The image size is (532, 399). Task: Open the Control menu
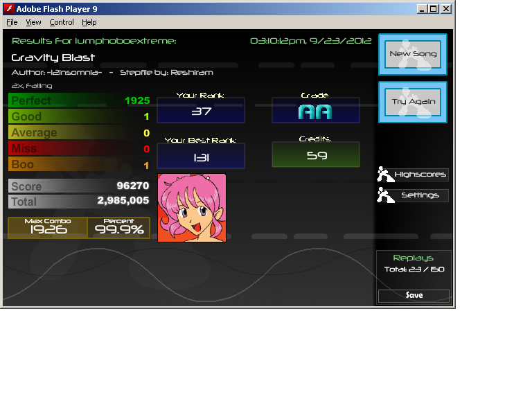tap(62, 23)
